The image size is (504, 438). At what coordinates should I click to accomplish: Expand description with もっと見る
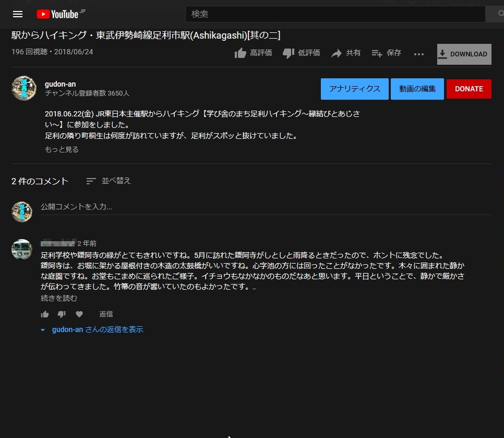click(x=62, y=149)
